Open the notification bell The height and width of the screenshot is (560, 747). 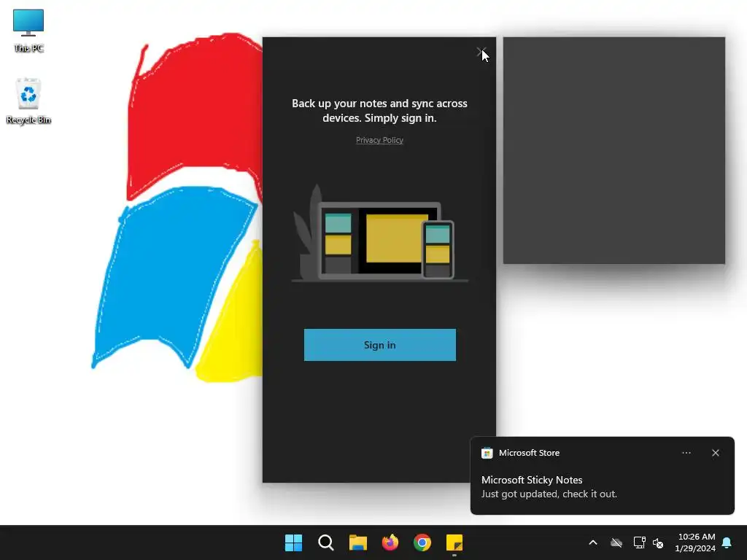727,542
